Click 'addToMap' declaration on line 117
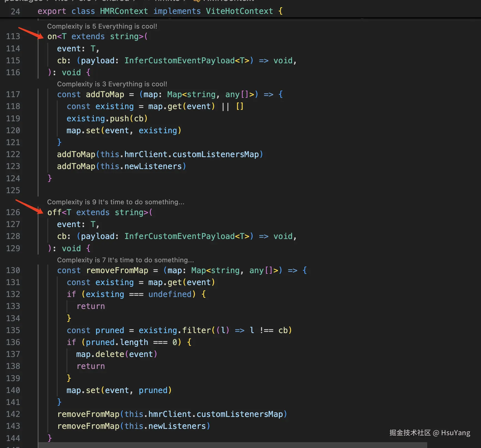Screen dimensions: 481x448 (105, 95)
